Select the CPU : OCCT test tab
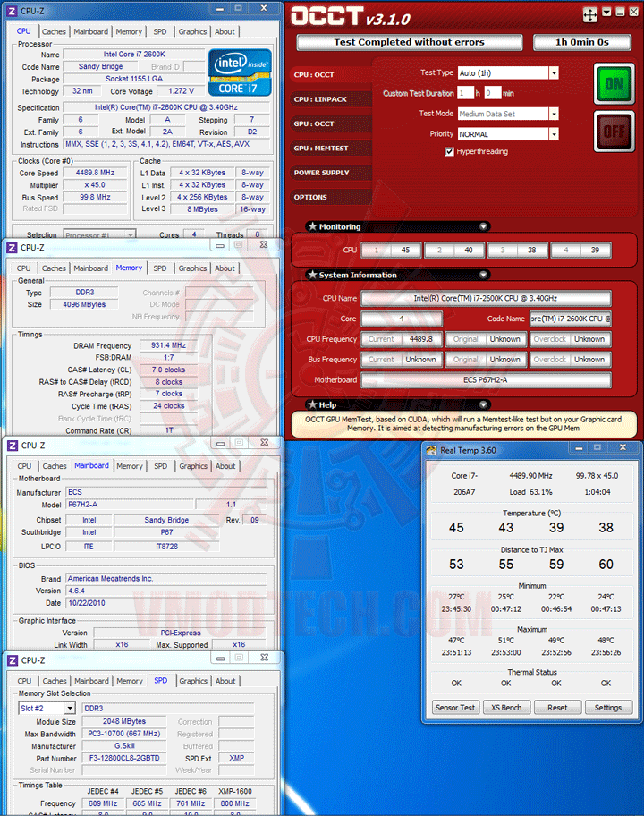The height and width of the screenshot is (816, 644). coord(331,74)
